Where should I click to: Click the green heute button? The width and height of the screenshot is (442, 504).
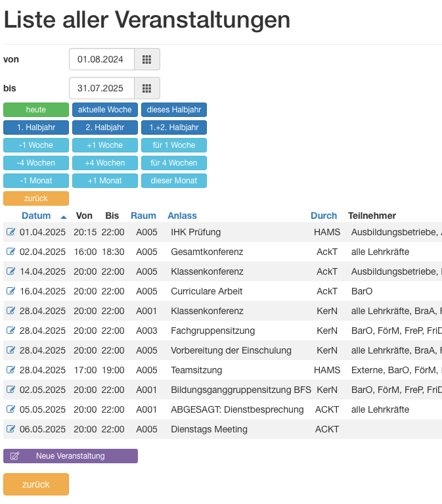[x=36, y=110]
